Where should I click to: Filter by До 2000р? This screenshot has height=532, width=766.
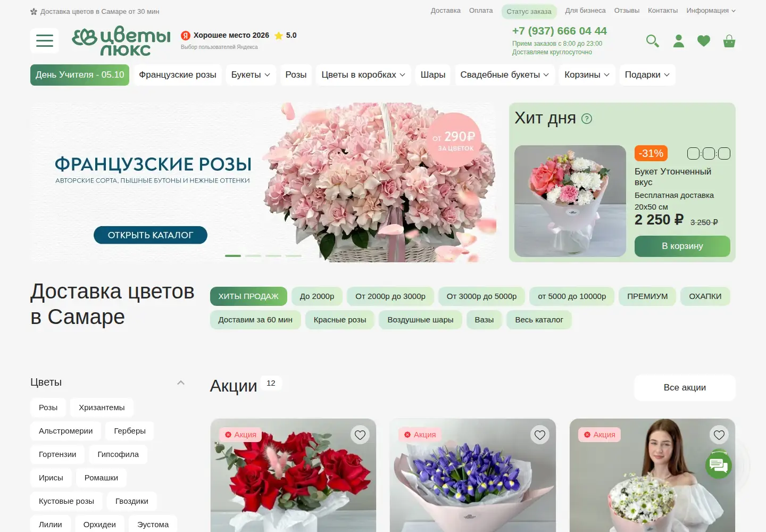(x=317, y=296)
